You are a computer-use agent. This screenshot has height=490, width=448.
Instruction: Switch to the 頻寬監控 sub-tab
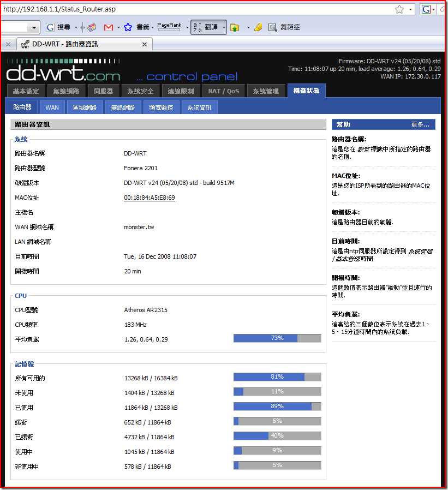pos(161,107)
